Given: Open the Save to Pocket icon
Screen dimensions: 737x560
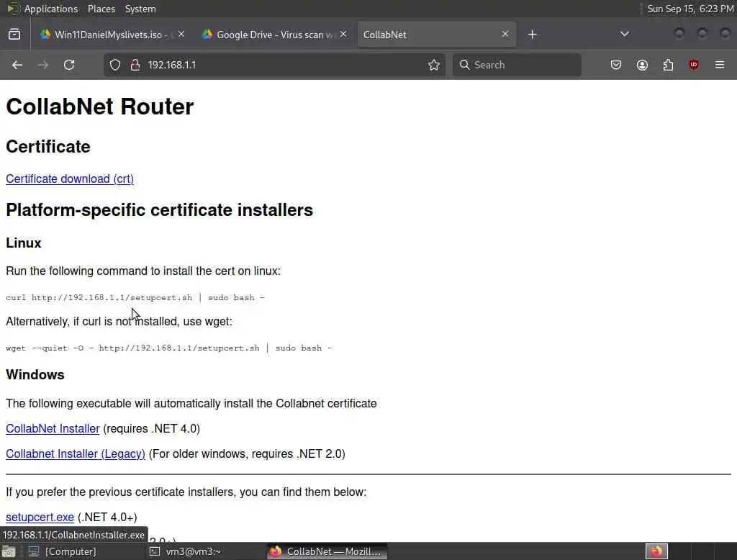Looking at the screenshot, I should point(616,65).
